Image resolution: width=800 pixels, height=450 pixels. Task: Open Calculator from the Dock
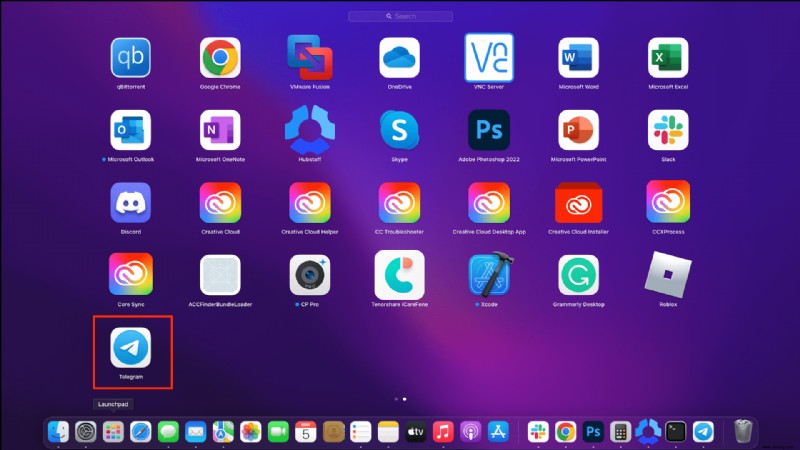pyautogui.click(x=620, y=432)
